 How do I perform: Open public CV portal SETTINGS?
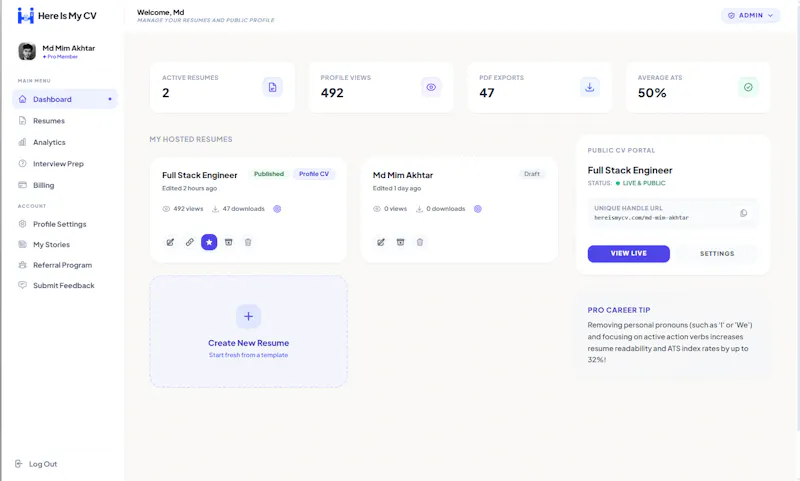click(x=717, y=254)
